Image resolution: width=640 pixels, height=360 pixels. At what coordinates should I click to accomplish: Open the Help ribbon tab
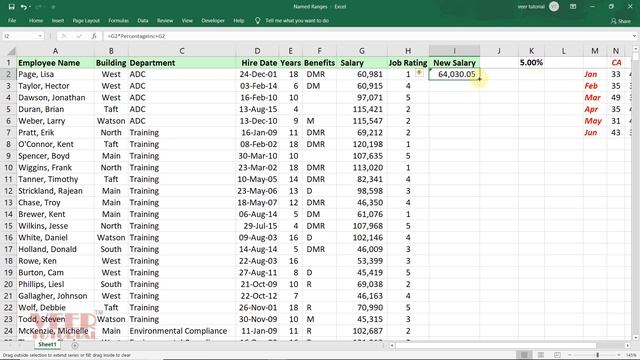coord(238,20)
